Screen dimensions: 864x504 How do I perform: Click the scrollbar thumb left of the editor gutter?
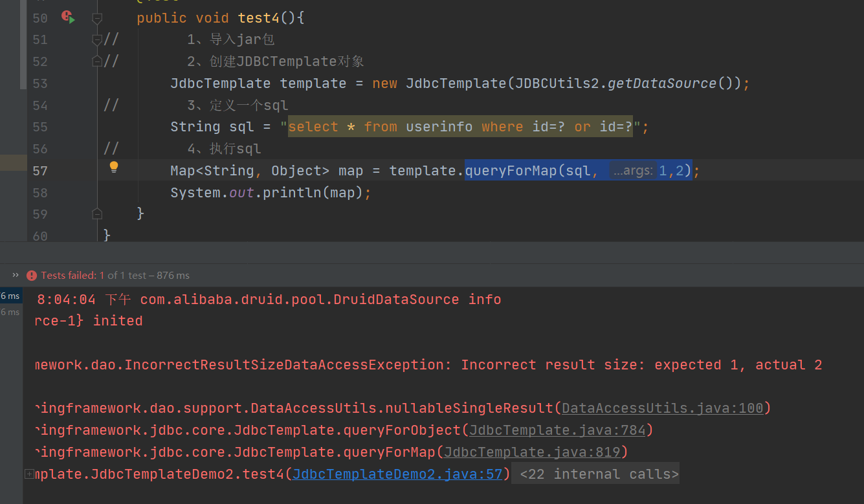pyautogui.click(x=23, y=45)
